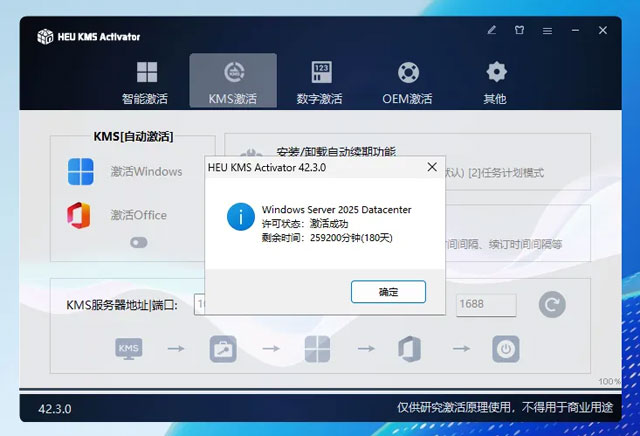Image resolution: width=640 pixels, height=436 pixels.
Task: Click the KMS服务器地址|端口 label
Action: [122, 305]
